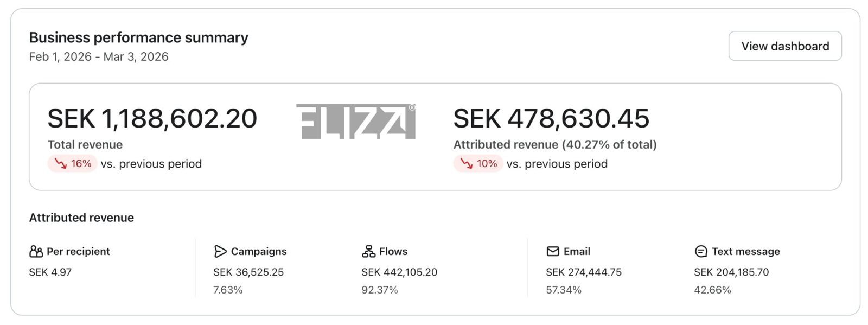868x325 pixels.
Task: Click the Flows revenue SEK 442,105.20
Action: 400,272
